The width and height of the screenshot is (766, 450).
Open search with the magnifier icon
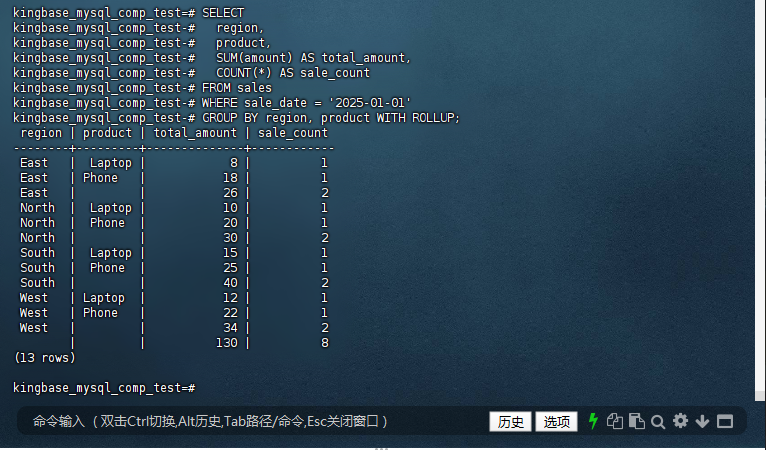(658, 422)
